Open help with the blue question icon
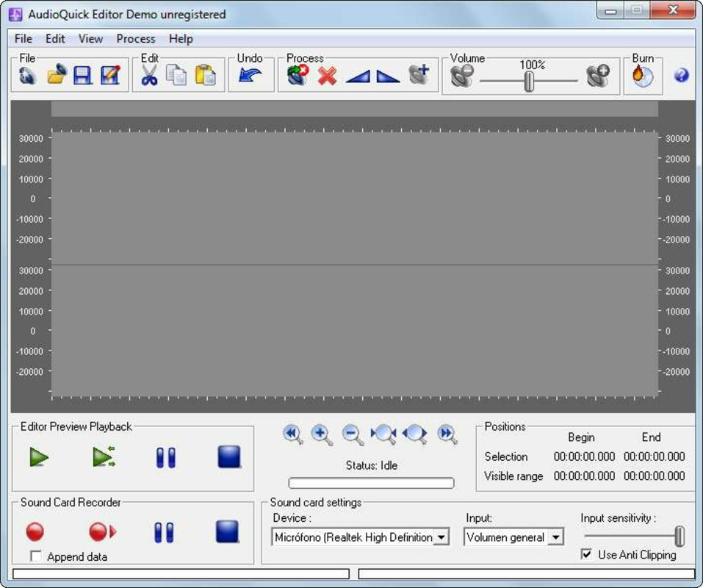The image size is (703, 588). 681,75
